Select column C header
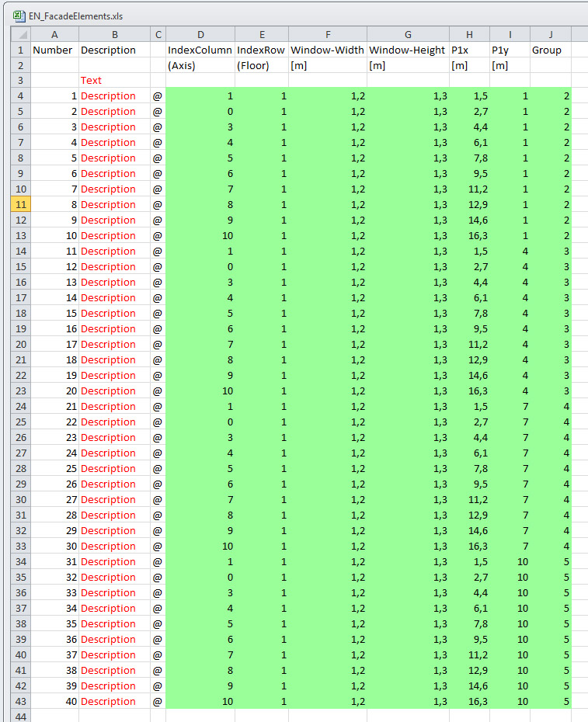Image resolution: width=588 pixels, height=722 pixels. tap(158, 34)
